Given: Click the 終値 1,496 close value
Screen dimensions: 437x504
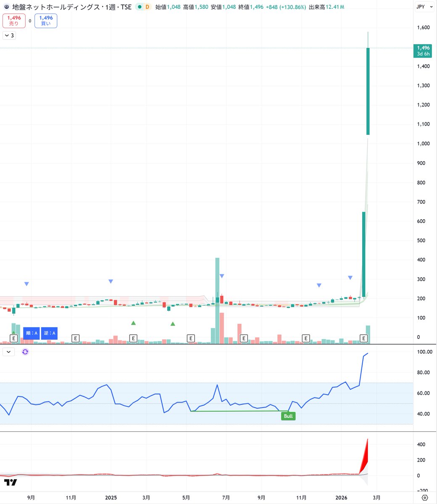Looking at the screenshot, I should tap(250, 7).
